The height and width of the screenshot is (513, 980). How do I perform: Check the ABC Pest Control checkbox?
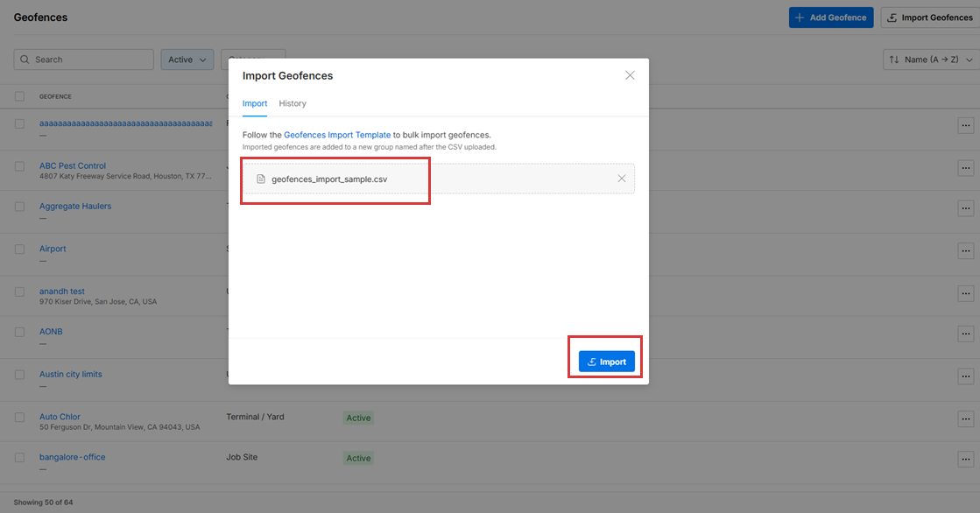19,166
